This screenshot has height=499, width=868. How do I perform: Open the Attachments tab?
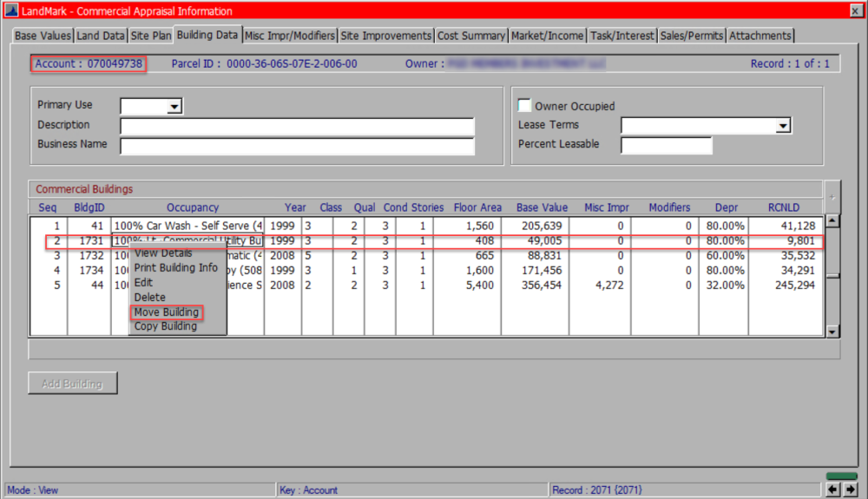click(x=760, y=36)
